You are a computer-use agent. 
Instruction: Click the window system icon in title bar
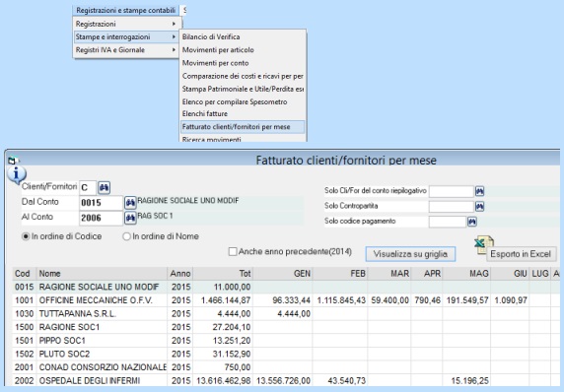(x=13, y=160)
